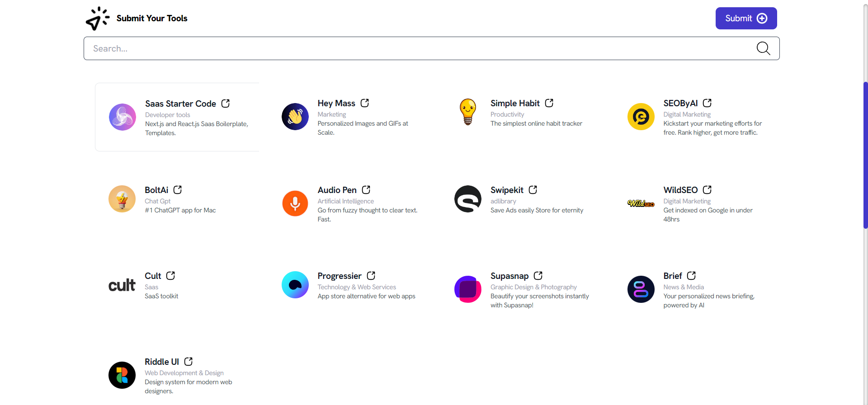This screenshot has width=868, height=405.
Task: Click the Progressier blue gradient logo
Action: point(295,285)
